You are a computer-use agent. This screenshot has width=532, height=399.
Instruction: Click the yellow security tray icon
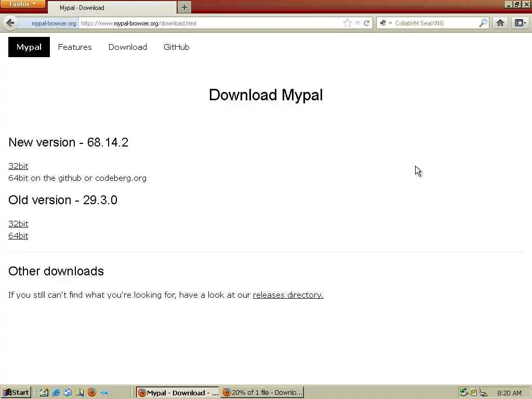pos(473,392)
